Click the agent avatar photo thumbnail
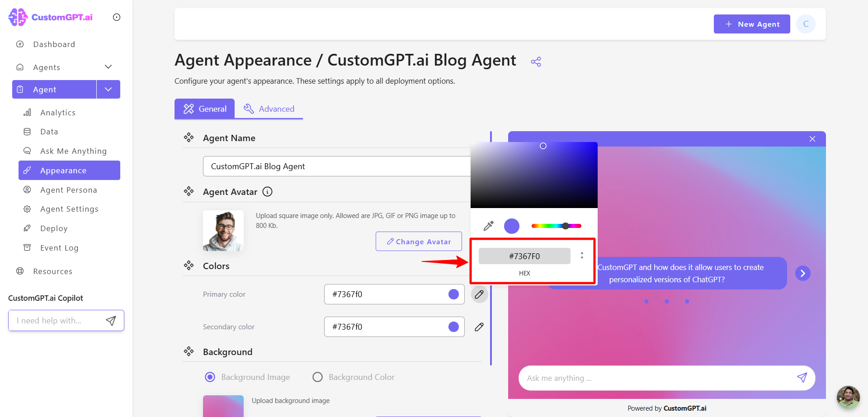 click(x=223, y=231)
